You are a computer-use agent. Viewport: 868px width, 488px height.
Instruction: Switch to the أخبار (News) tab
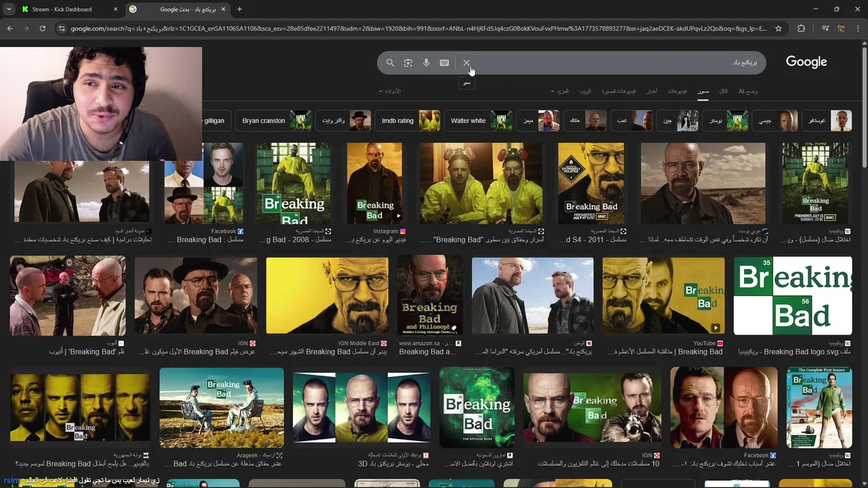[651, 91]
